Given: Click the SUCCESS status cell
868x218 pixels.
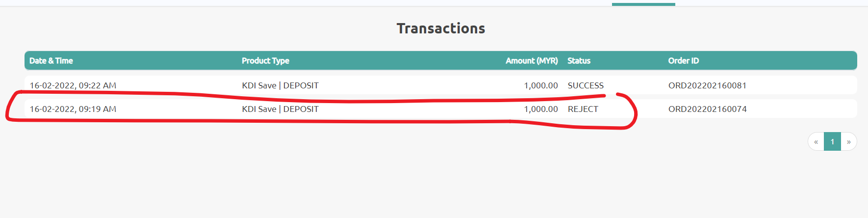Looking at the screenshot, I should pyautogui.click(x=586, y=85).
